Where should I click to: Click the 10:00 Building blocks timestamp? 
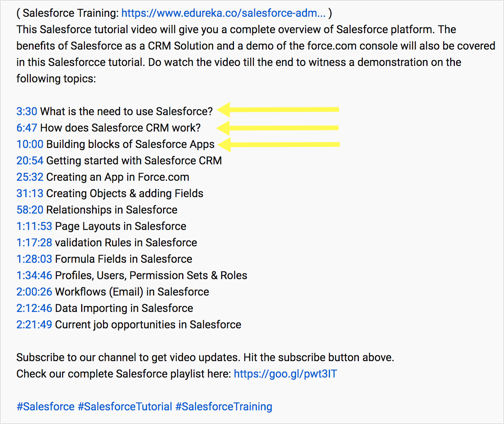tap(30, 144)
